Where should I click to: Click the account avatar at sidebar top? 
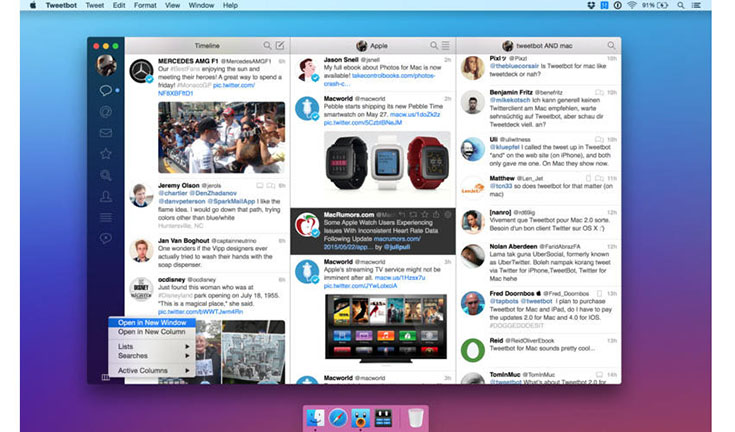click(x=106, y=65)
